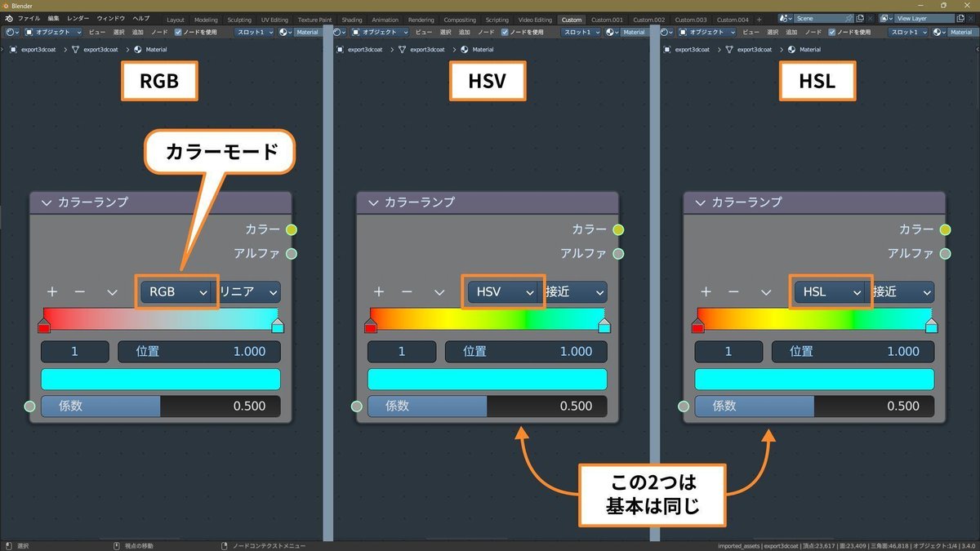Open 追加 menu in the HSV panel header
The image size is (980, 551).
(464, 32)
